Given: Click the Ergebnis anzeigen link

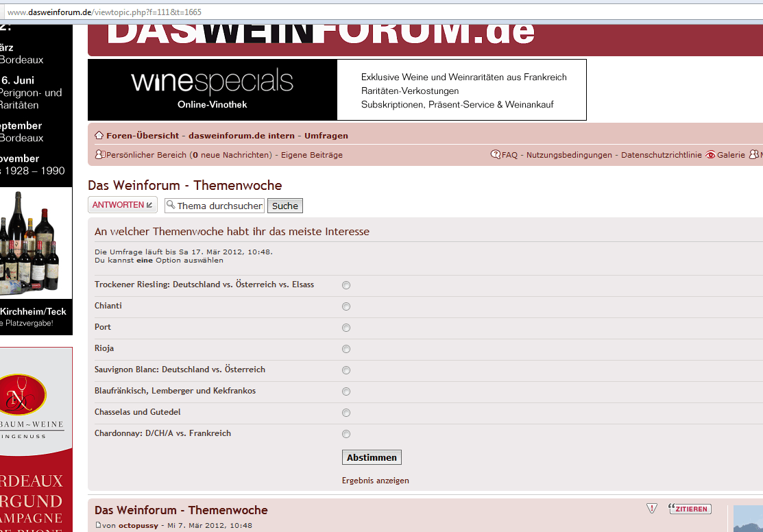Looking at the screenshot, I should (375, 481).
